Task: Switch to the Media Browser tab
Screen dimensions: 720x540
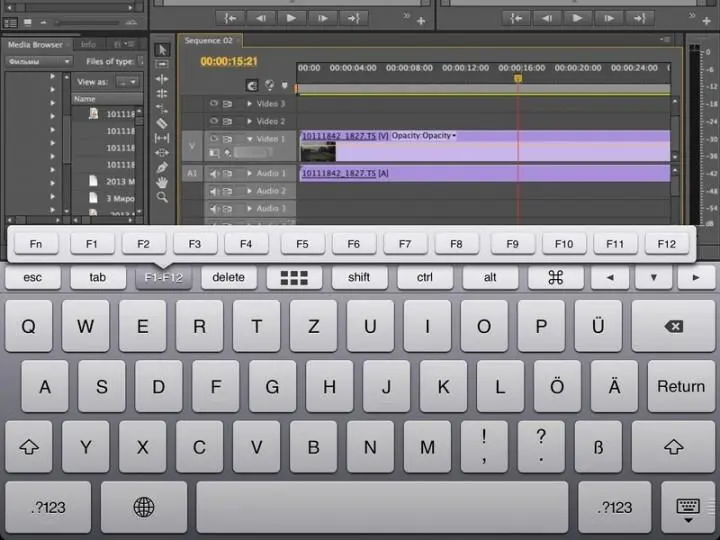Action: 35,44
